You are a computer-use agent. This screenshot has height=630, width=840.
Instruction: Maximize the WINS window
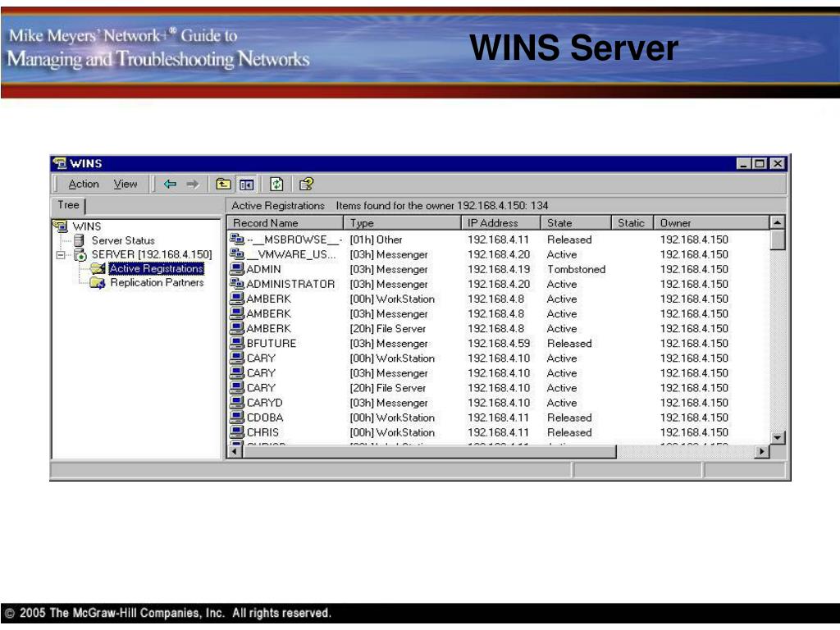coord(759,163)
